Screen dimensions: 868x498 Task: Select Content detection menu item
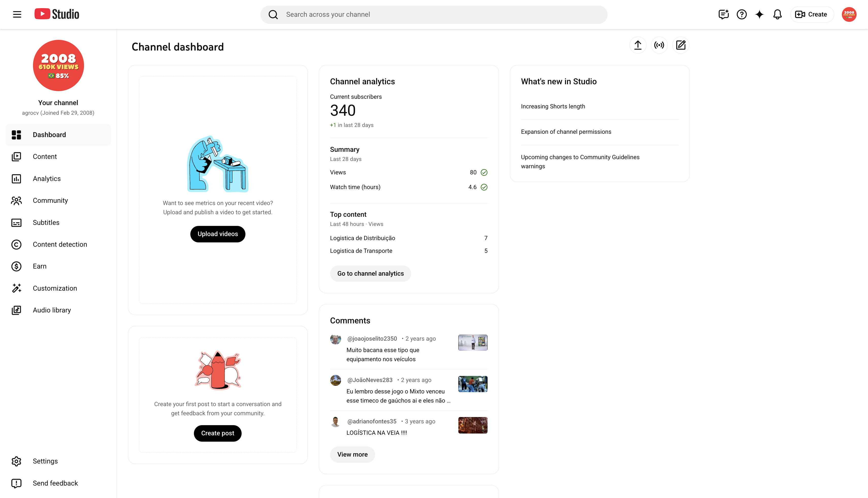58,244
